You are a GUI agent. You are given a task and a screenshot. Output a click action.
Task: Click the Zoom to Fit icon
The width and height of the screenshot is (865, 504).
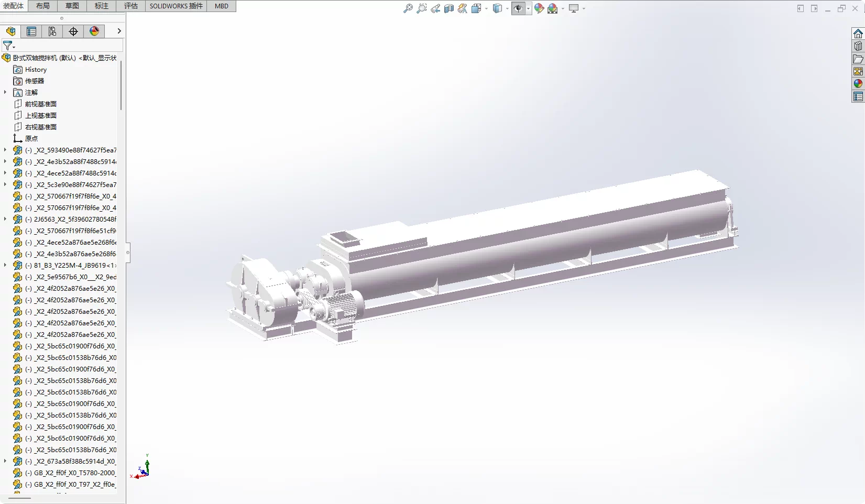(408, 8)
